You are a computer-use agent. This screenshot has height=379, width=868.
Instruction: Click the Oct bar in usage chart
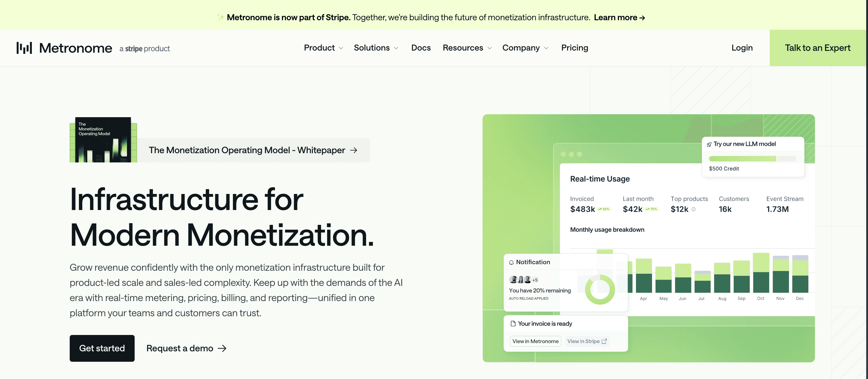[761, 272]
